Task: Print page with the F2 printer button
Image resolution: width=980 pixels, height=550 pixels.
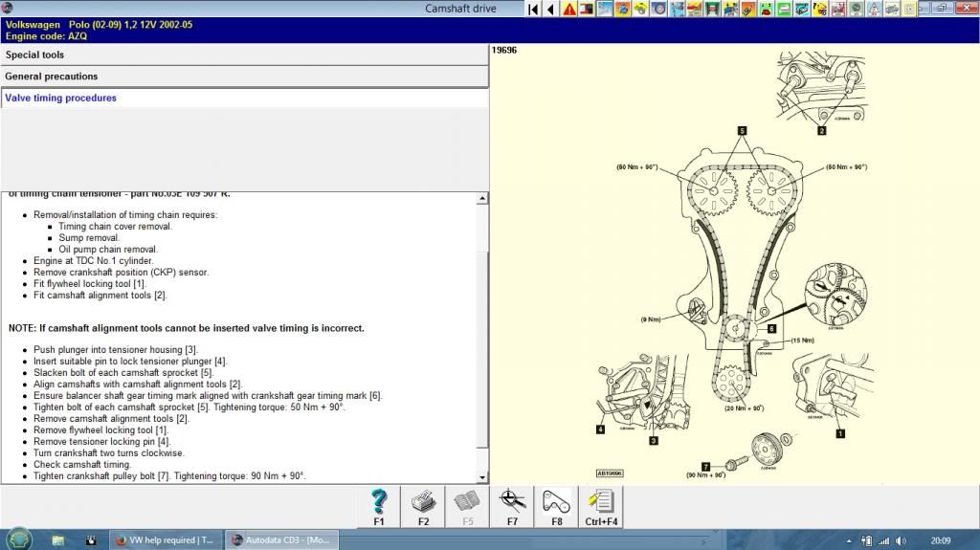Action: pos(423,506)
